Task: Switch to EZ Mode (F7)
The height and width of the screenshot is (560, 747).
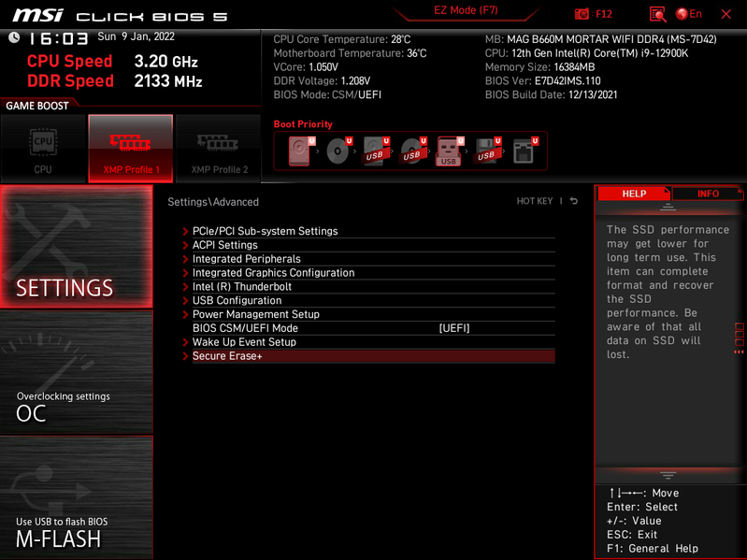Action: click(466, 10)
